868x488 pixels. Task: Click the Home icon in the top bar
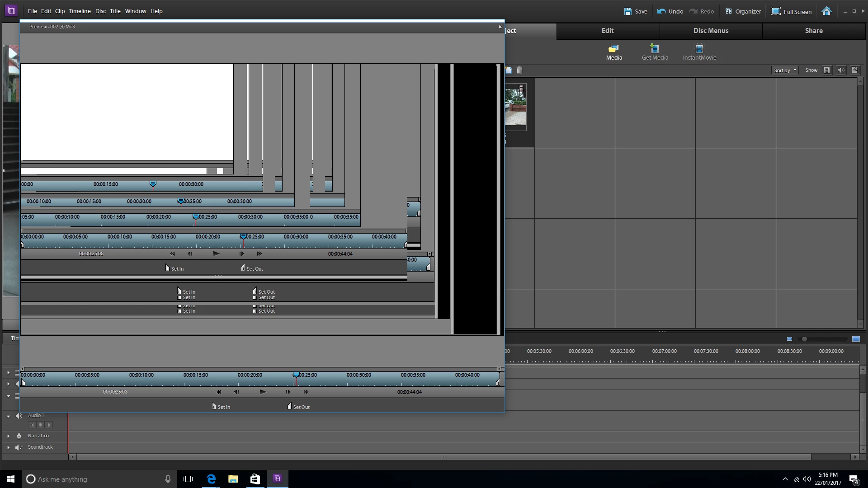click(826, 11)
